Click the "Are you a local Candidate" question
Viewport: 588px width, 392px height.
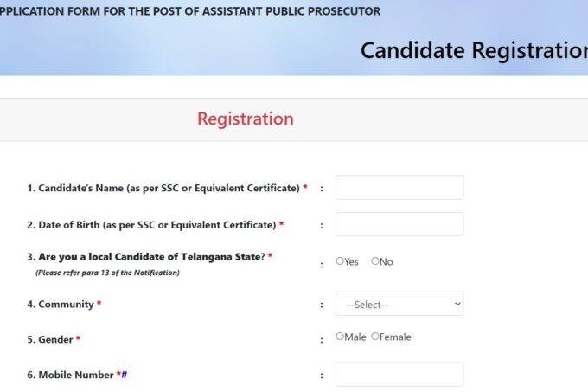(x=145, y=257)
